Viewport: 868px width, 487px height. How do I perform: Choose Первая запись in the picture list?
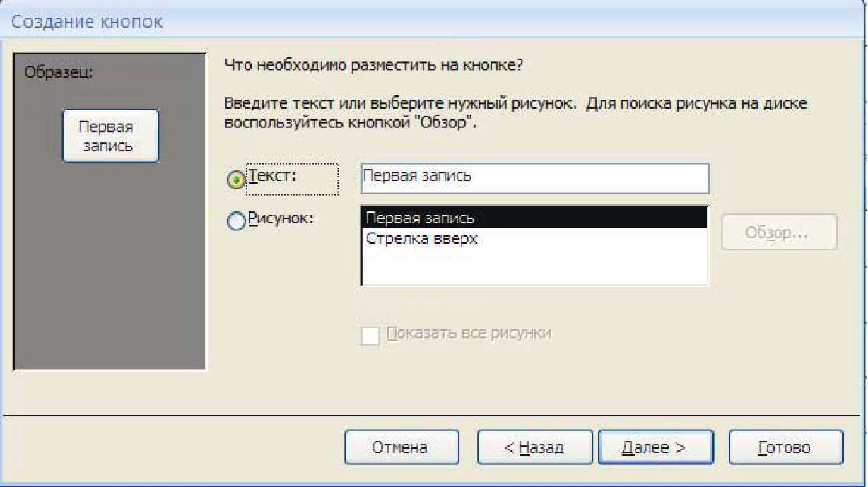534,218
